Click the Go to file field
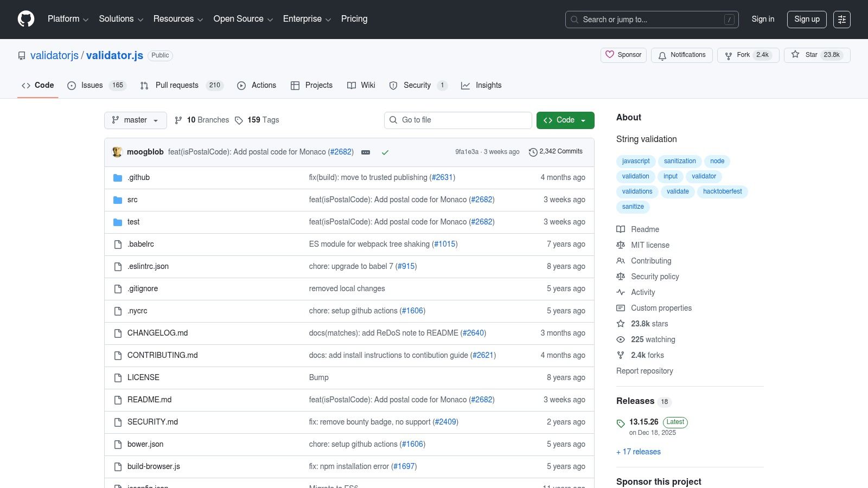The height and width of the screenshot is (488, 868). [457, 120]
